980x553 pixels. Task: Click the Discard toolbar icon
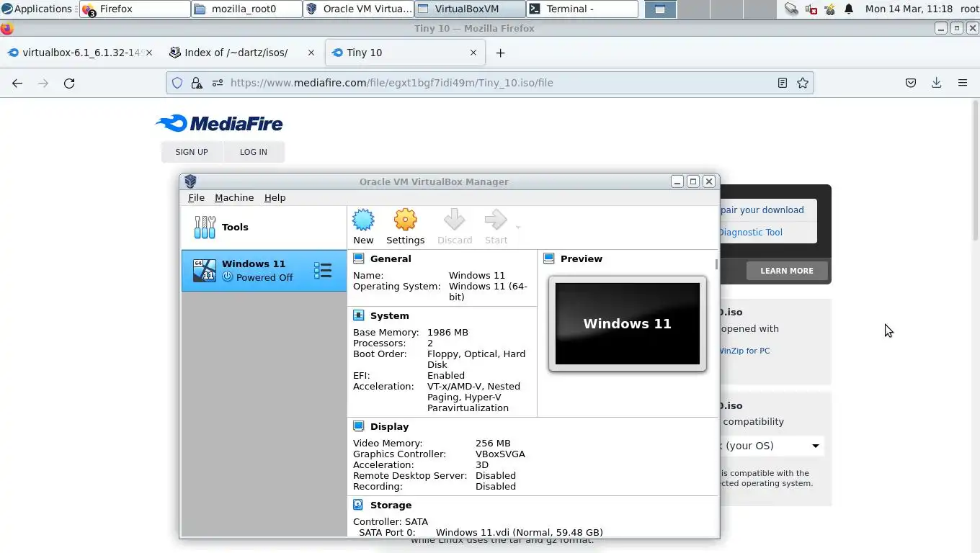pos(455,220)
